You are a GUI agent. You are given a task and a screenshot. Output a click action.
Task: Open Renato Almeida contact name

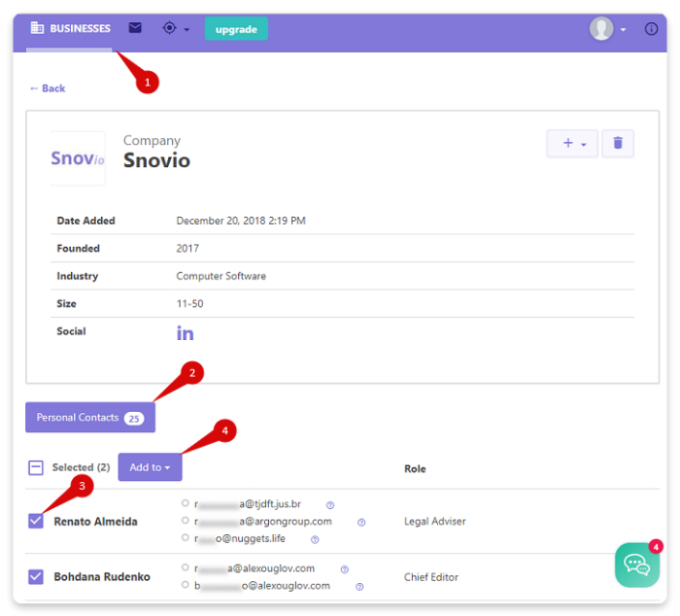coord(95,522)
